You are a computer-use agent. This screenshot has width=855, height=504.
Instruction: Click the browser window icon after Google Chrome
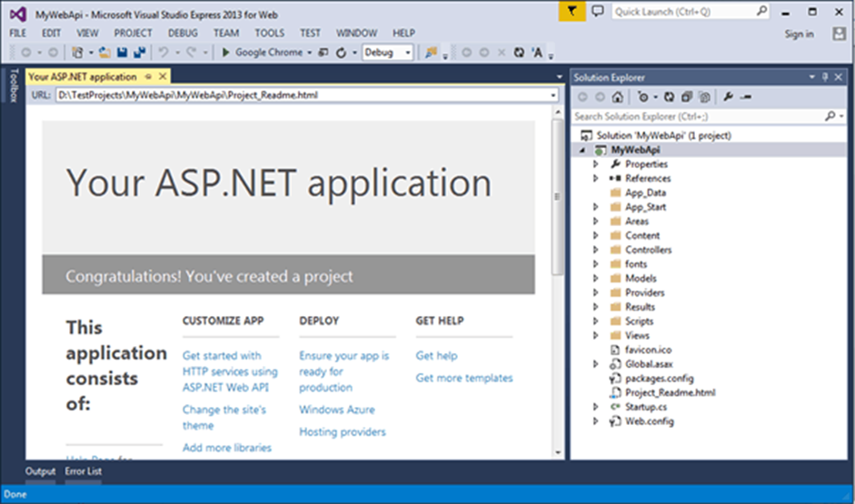(x=323, y=53)
